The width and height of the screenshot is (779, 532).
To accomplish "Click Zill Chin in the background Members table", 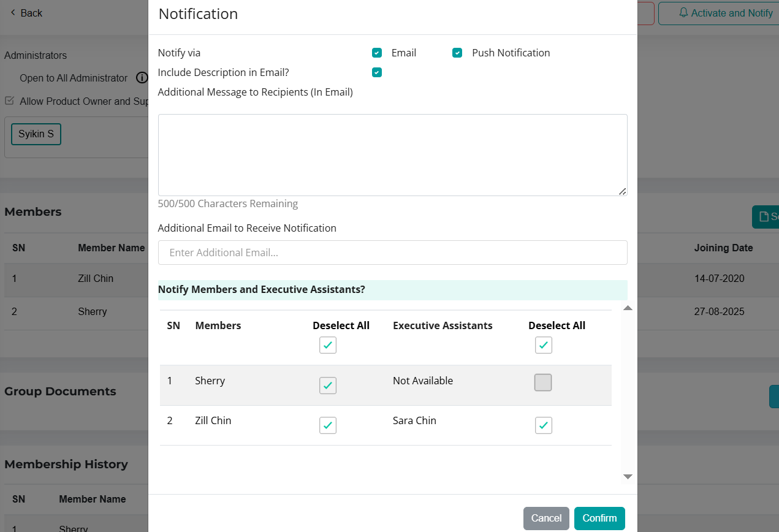I will [96, 278].
